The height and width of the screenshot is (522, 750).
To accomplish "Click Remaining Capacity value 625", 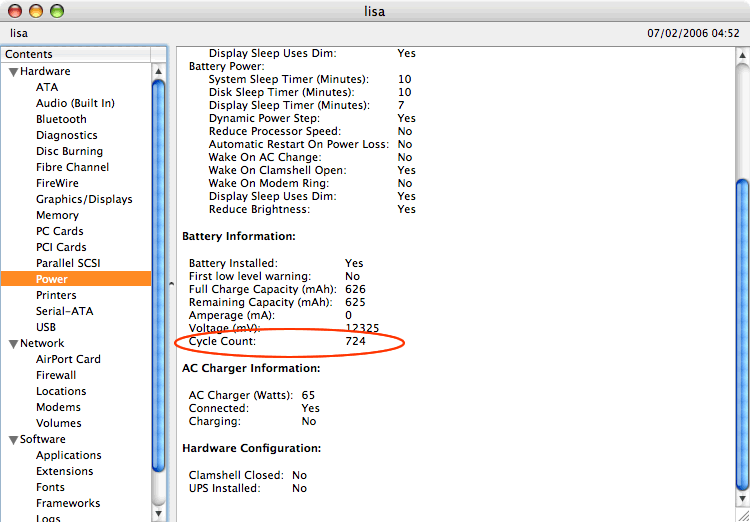I will (x=355, y=302).
